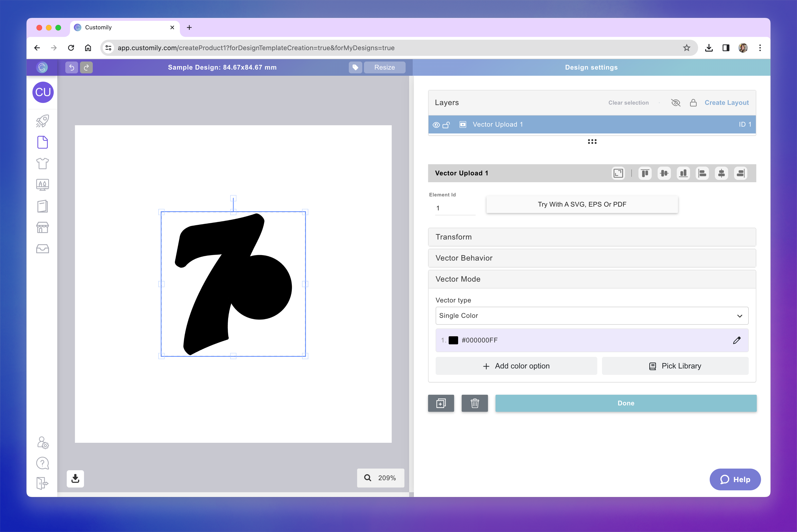Screen dimensions: 797x532
Task: Click the tag icon beside Resize
Action: pyautogui.click(x=355, y=67)
